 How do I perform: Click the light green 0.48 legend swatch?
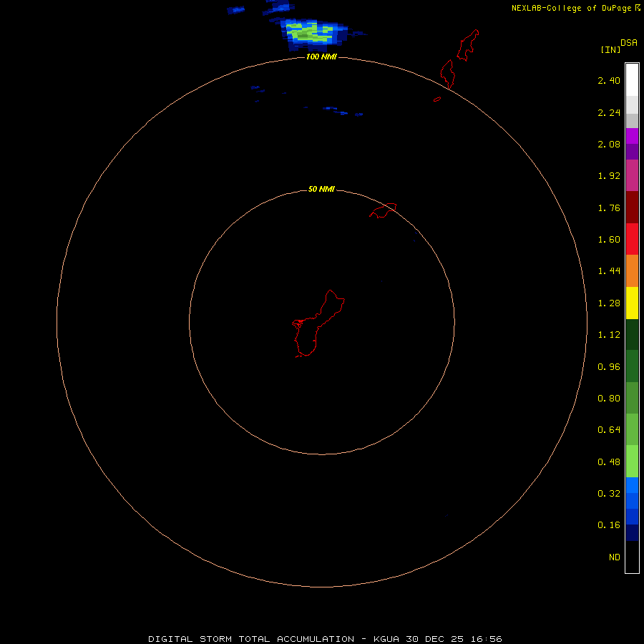632,462
